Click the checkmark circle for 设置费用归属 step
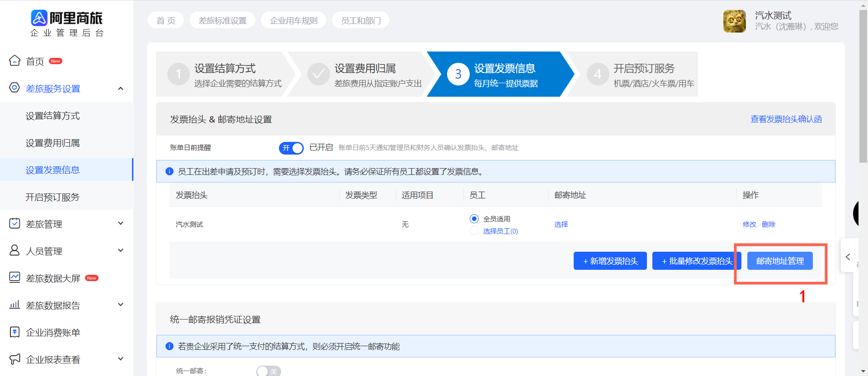This screenshot has height=376, width=868. (x=319, y=74)
